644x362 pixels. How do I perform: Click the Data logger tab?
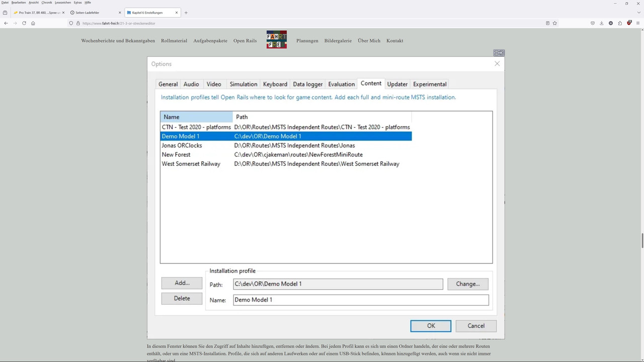click(308, 84)
